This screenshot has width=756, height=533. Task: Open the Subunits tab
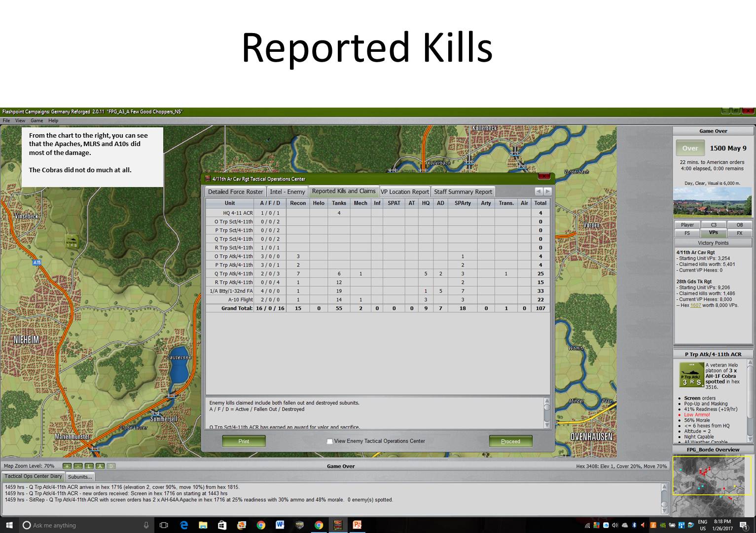coord(80,477)
